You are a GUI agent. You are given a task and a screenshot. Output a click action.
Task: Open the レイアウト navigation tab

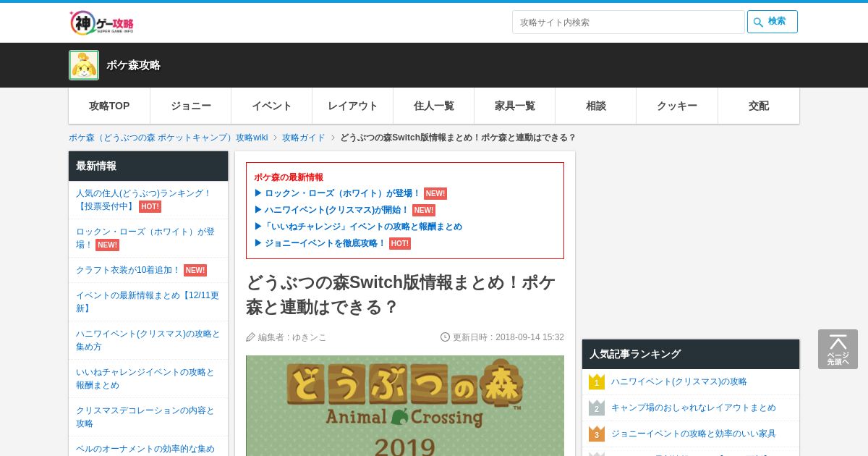click(353, 106)
